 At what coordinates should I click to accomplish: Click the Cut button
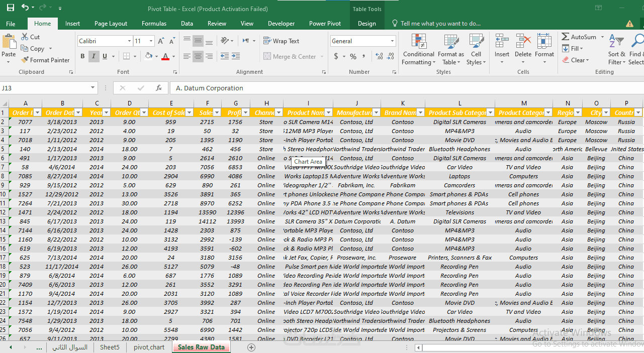pyautogui.click(x=30, y=37)
